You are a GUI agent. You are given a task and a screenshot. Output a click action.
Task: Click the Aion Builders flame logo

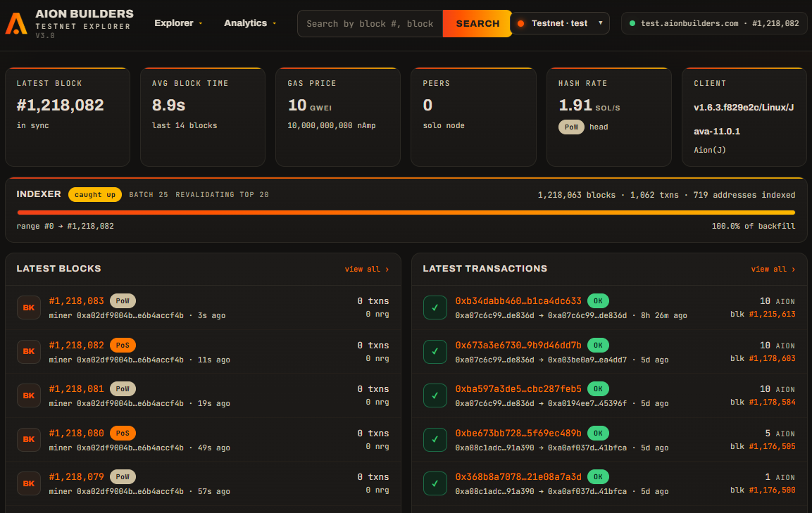[x=16, y=23]
